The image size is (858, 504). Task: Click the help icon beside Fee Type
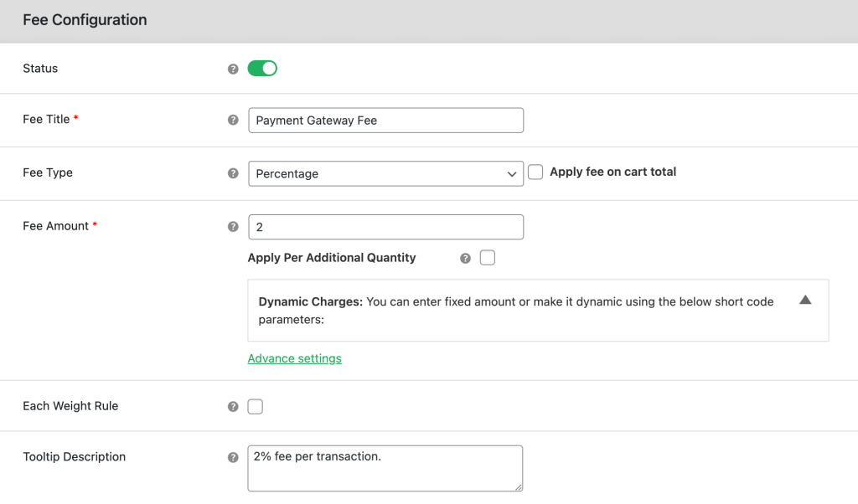coord(233,173)
